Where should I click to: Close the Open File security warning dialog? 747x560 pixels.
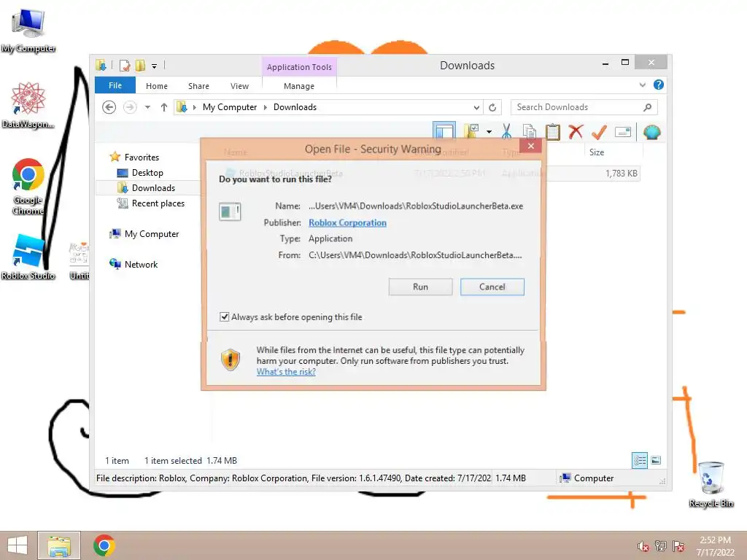(531, 146)
